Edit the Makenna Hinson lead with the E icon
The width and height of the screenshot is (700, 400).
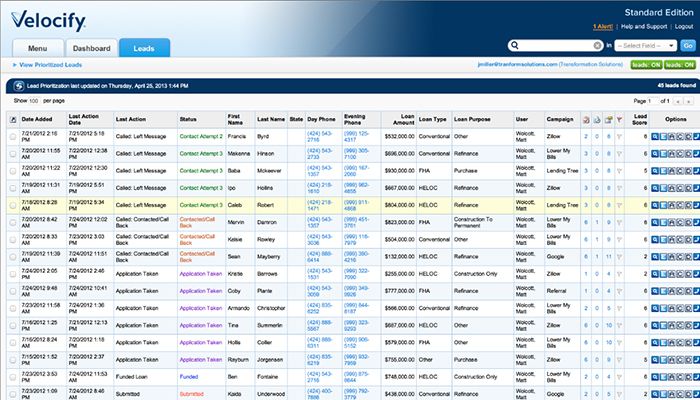click(x=663, y=154)
